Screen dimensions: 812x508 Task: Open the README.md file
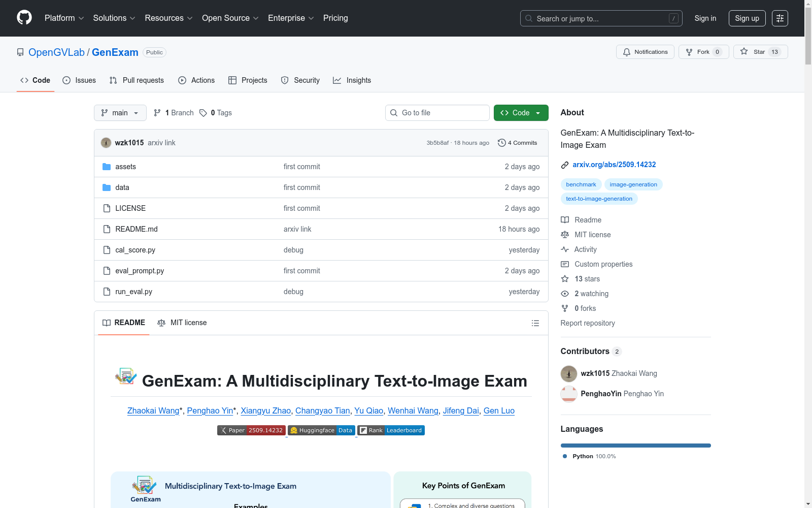coord(137,229)
